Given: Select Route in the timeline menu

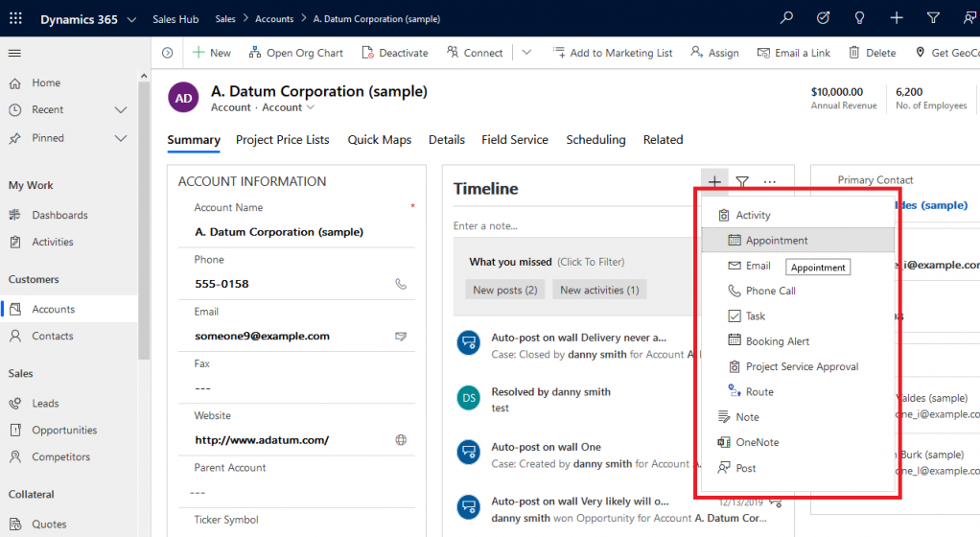Looking at the screenshot, I should pyautogui.click(x=798, y=392).
